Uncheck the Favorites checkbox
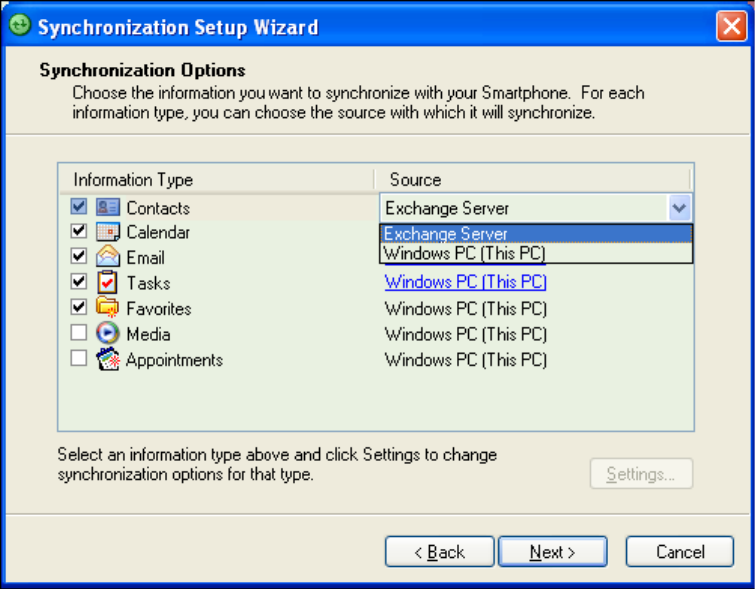This screenshot has height=589, width=755. click(x=78, y=307)
